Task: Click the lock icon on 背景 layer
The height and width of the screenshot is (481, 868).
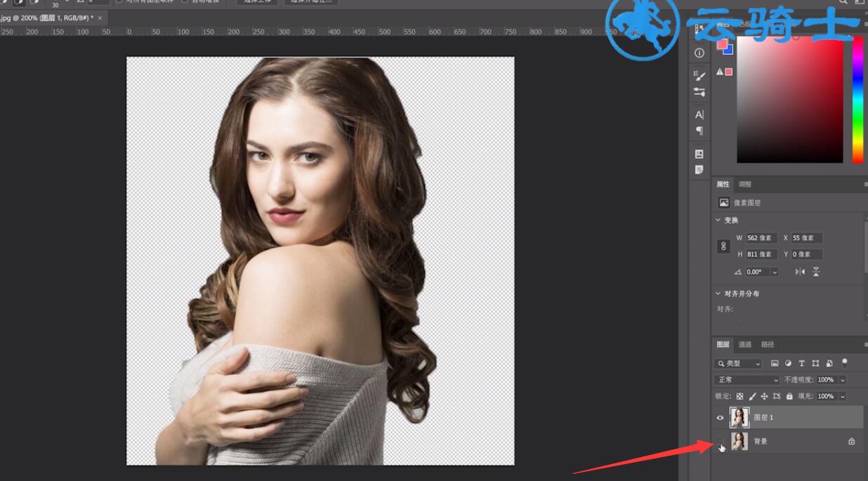Action: click(852, 442)
